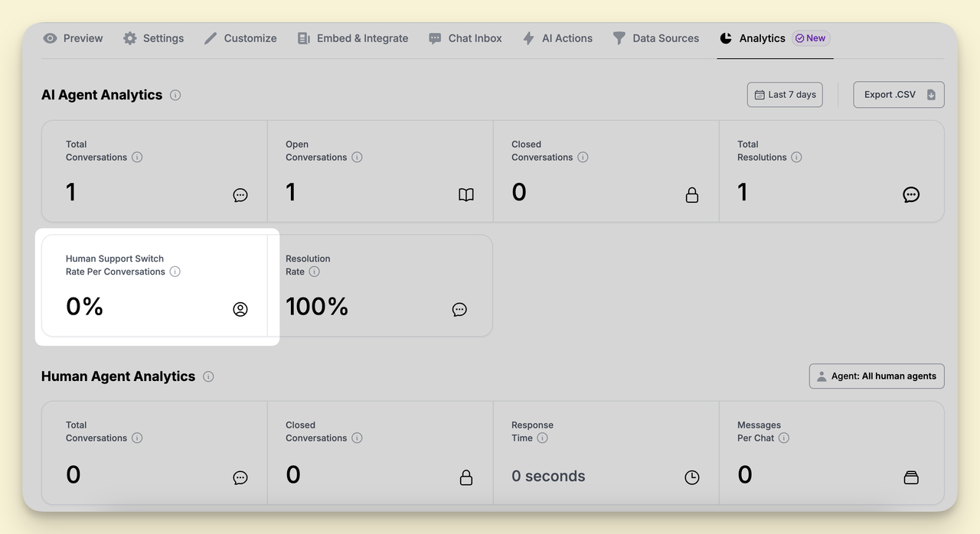Click the Total Resolutions count of 1
This screenshot has height=534, width=980.
tap(743, 192)
